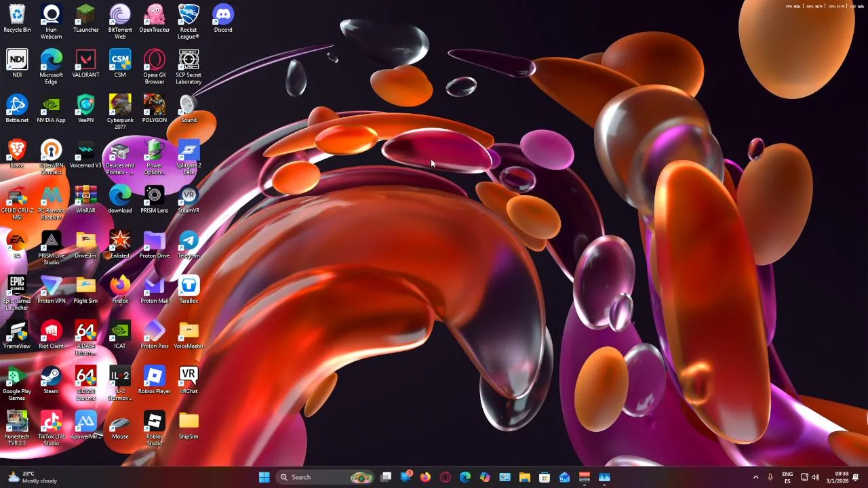The height and width of the screenshot is (488, 868).
Task: Launch SCP Secret Laboratory from the desktop
Action: coord(189,66)
